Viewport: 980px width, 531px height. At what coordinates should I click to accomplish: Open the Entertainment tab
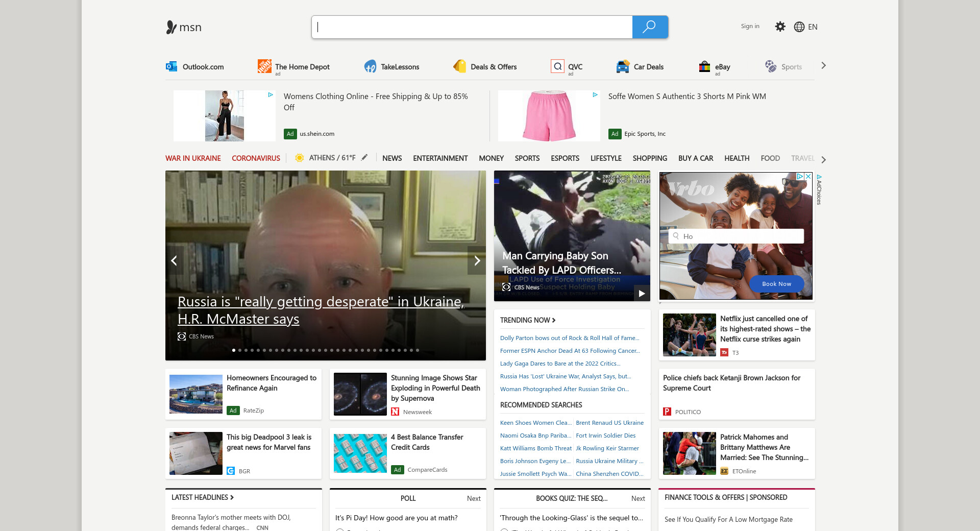pos(440,158)
